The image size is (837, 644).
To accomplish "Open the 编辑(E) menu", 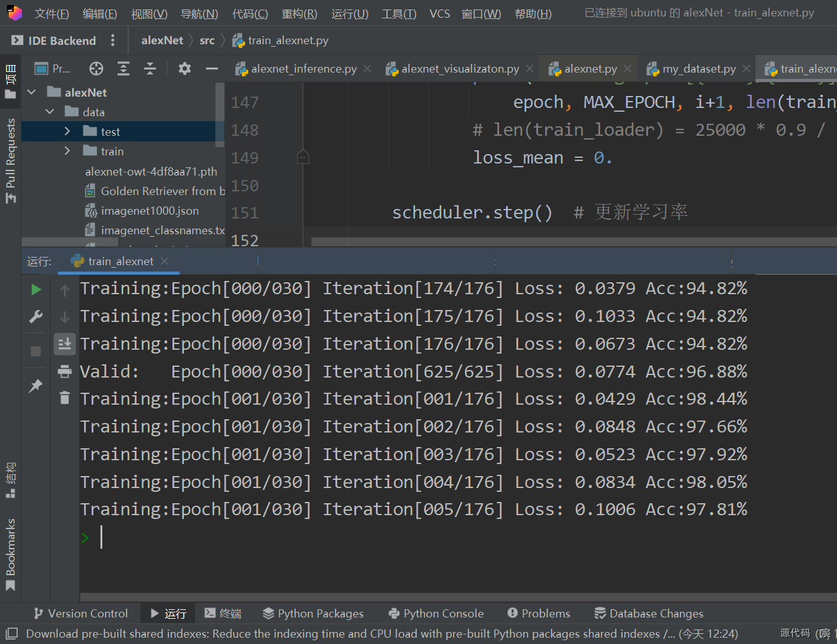I will (100, 13).
